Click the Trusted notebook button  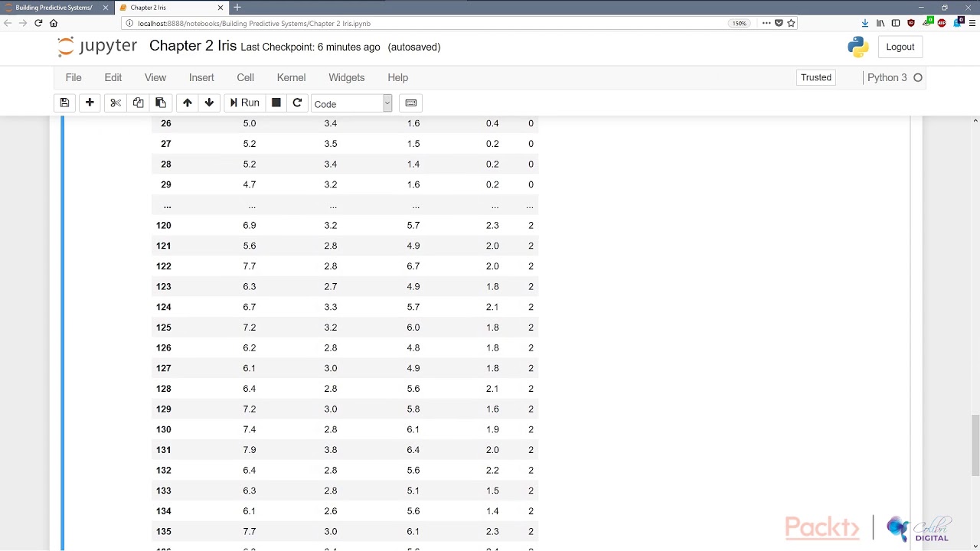[816, 77]
